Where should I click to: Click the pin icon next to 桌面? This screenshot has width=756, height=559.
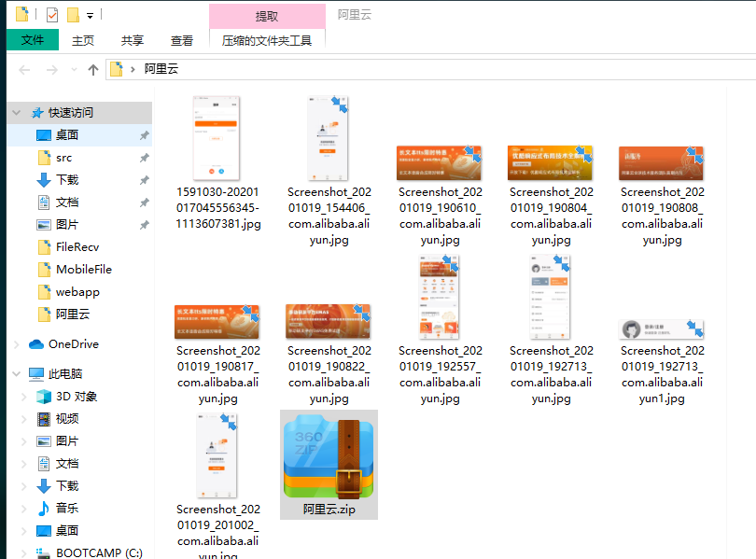144,135
